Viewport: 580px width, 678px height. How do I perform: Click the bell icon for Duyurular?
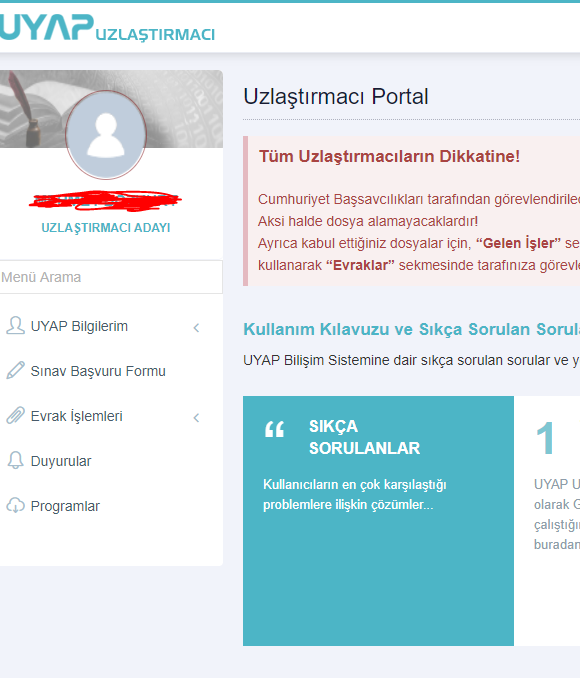tap(15, 461)
